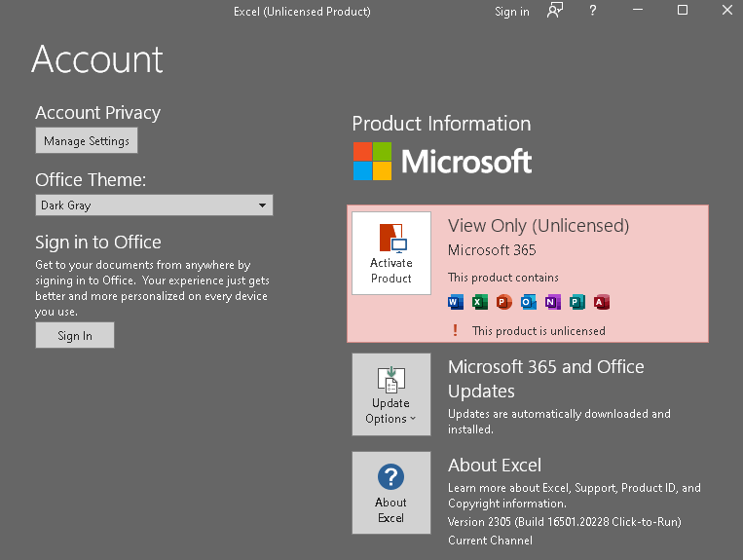Click the PowerPoint app icon

[504, 302]
